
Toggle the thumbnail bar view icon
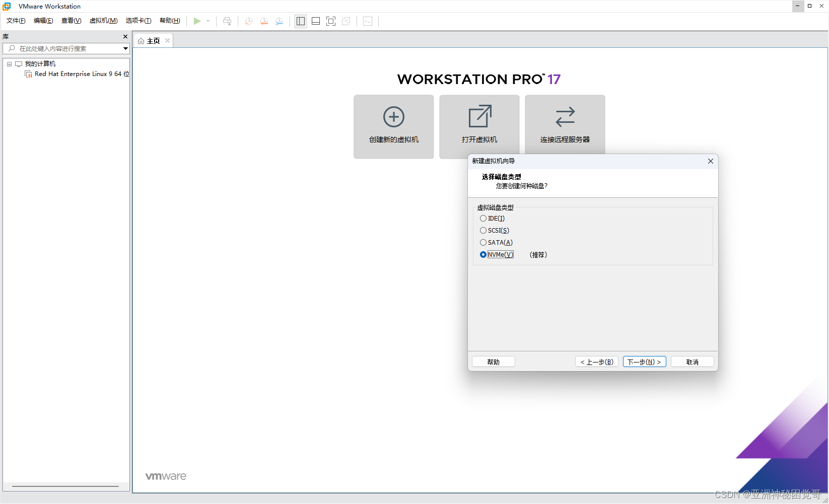(316, 21)
